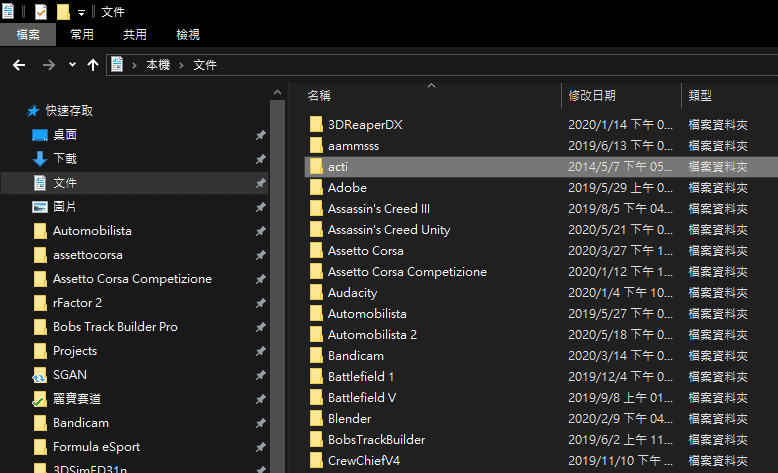Click the New Folder quick access toolbar icon
The height and width of the screenshot is (473, 778).
(x=63, y=12)
